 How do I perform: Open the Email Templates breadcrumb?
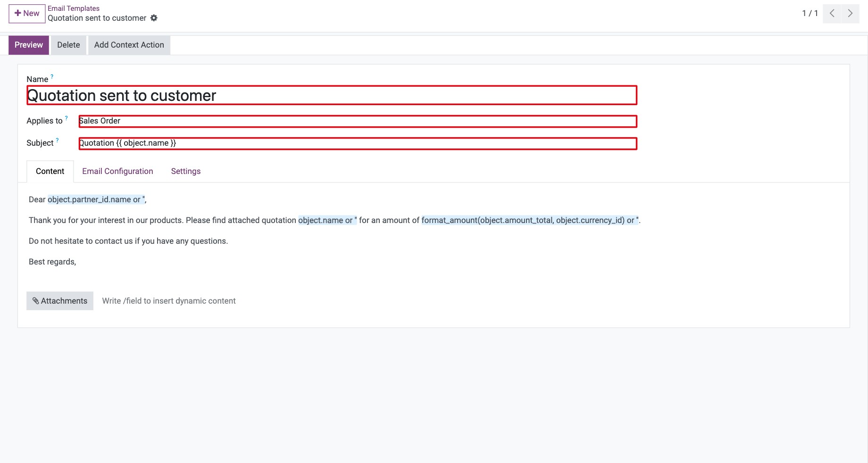click(x=74, y=8)
